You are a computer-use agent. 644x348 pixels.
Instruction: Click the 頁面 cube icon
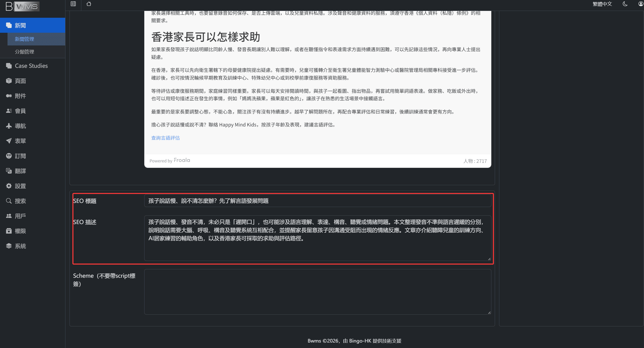9,81
